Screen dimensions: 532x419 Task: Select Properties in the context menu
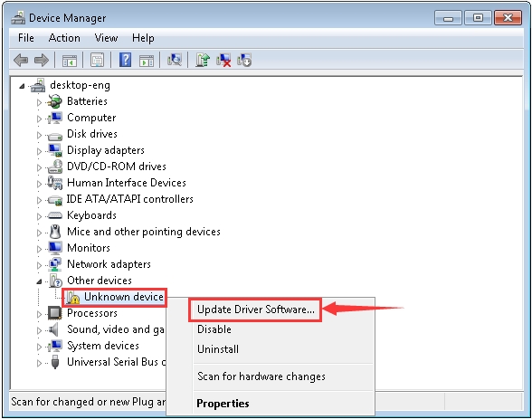click(223, 403)
